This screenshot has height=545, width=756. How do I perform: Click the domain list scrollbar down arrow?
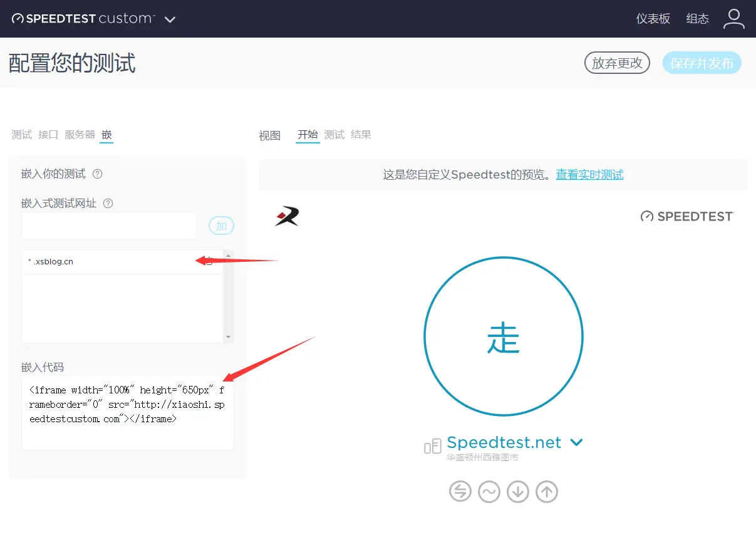coord(228,337)
